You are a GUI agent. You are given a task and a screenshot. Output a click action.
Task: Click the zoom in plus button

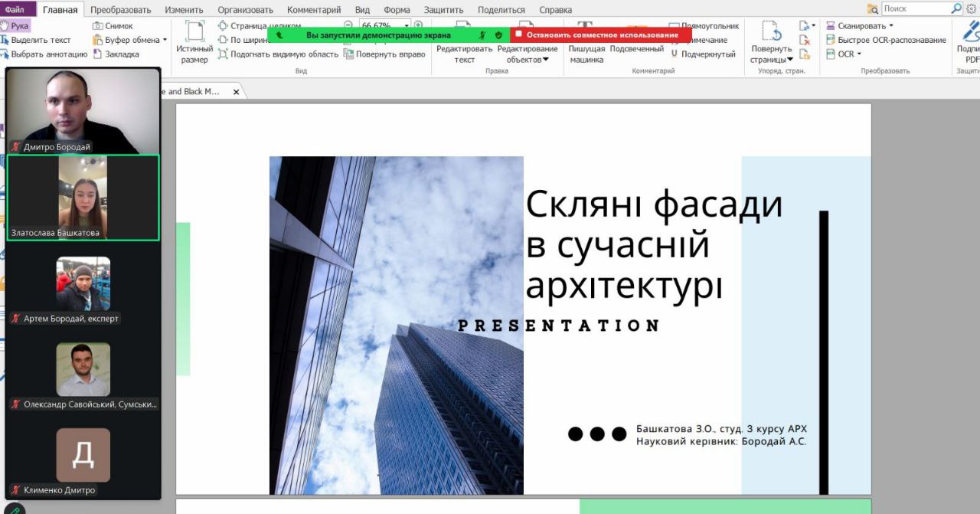tap(418, 25)
